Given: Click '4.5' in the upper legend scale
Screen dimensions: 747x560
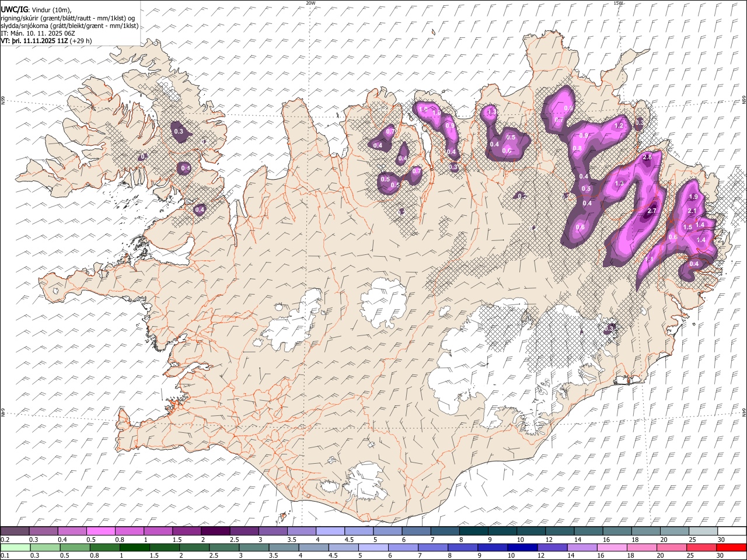Looking at the screenshot, I should [x=349, y=540].
